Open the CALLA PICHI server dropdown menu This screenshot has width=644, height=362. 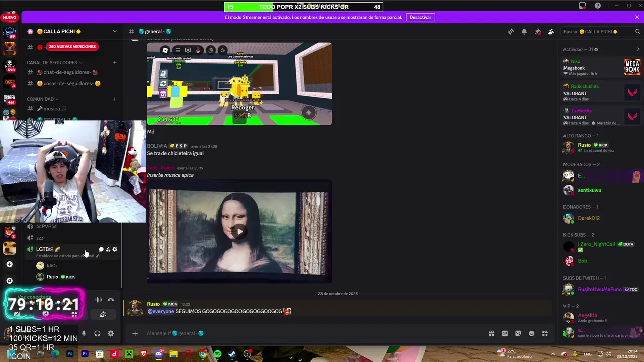click(114, 31)
